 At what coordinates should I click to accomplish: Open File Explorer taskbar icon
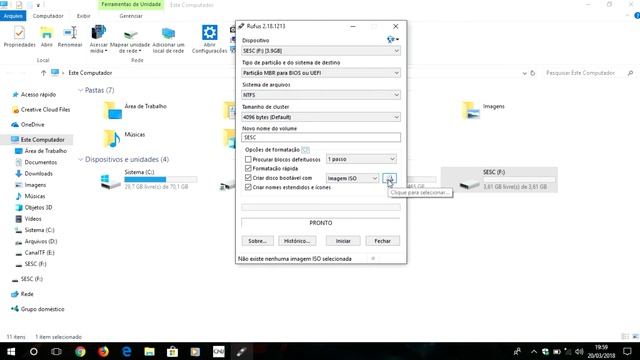(149, 351)
